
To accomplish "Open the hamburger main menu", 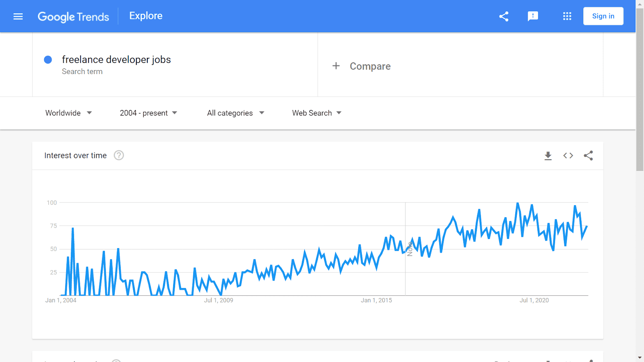I will point(18,16).
